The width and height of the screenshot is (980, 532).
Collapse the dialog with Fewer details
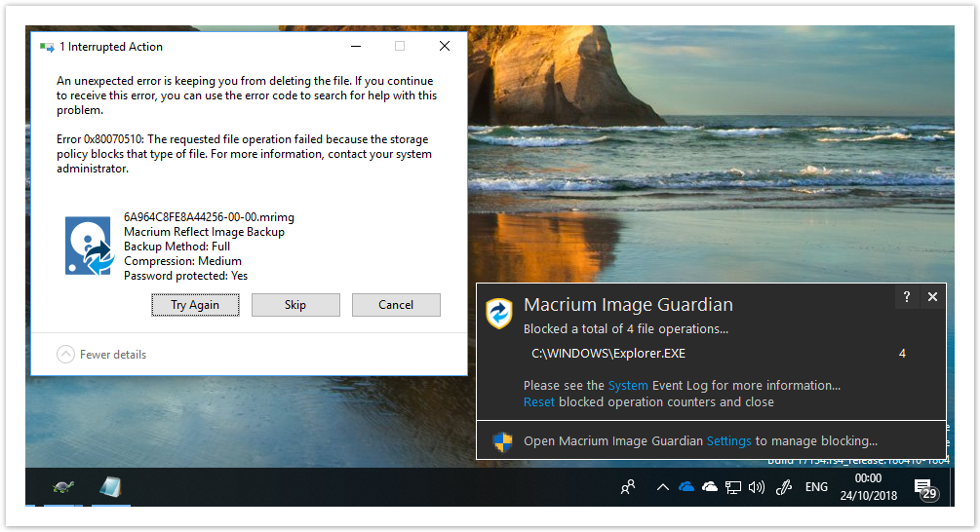(x=101, y=355)
